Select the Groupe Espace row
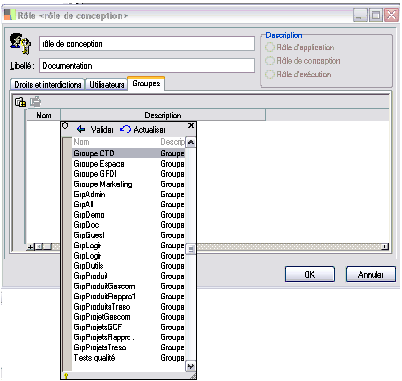The image size is (402, 381). coord(129,164)
